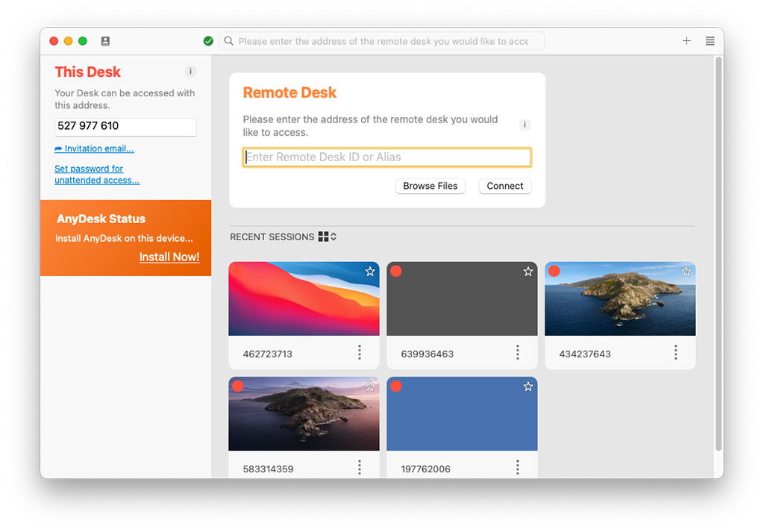Favorite session 462723713 with its star

(370, 272)
